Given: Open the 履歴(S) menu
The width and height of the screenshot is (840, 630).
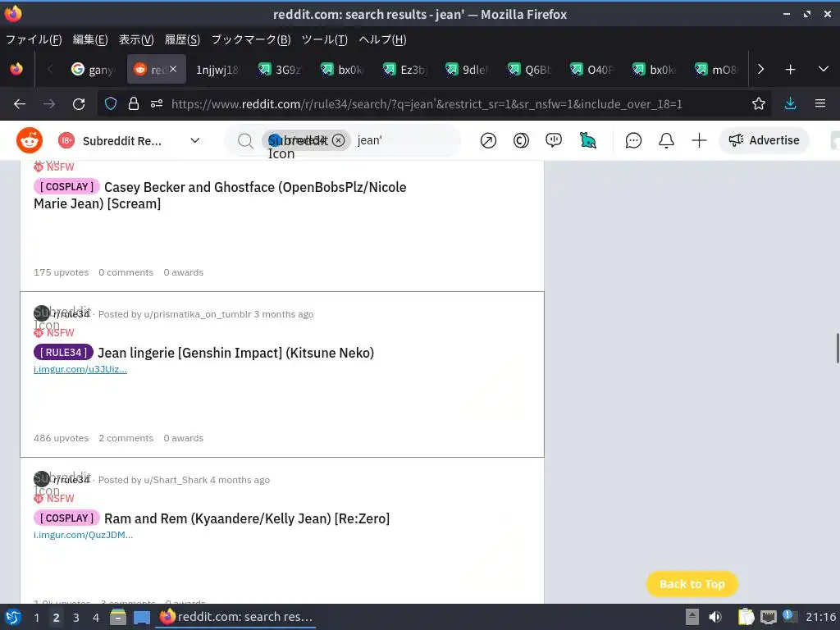Looking at the screenshot, I should coord(182,39).
